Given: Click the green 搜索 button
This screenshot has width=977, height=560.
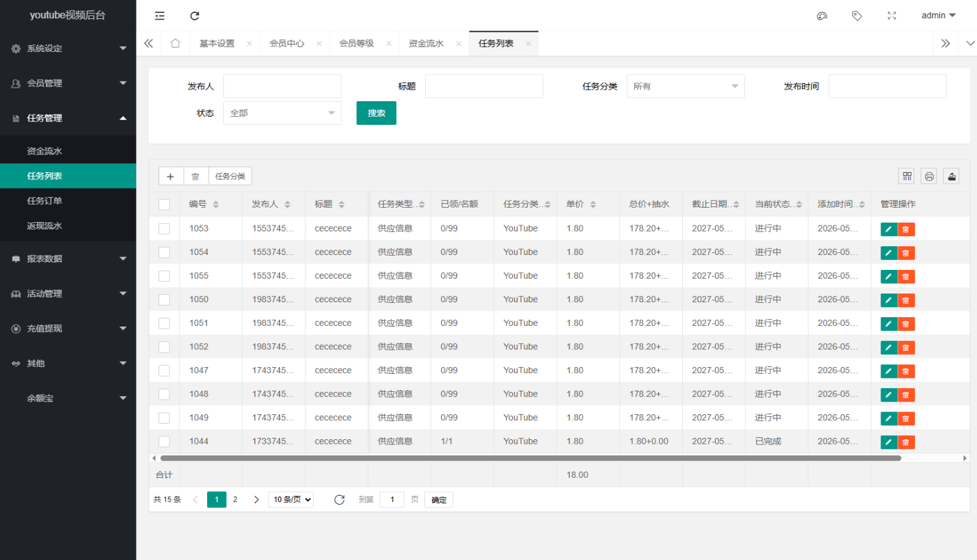Looking at the screenshot, I should pyautogui.click(x=376, y=113).
